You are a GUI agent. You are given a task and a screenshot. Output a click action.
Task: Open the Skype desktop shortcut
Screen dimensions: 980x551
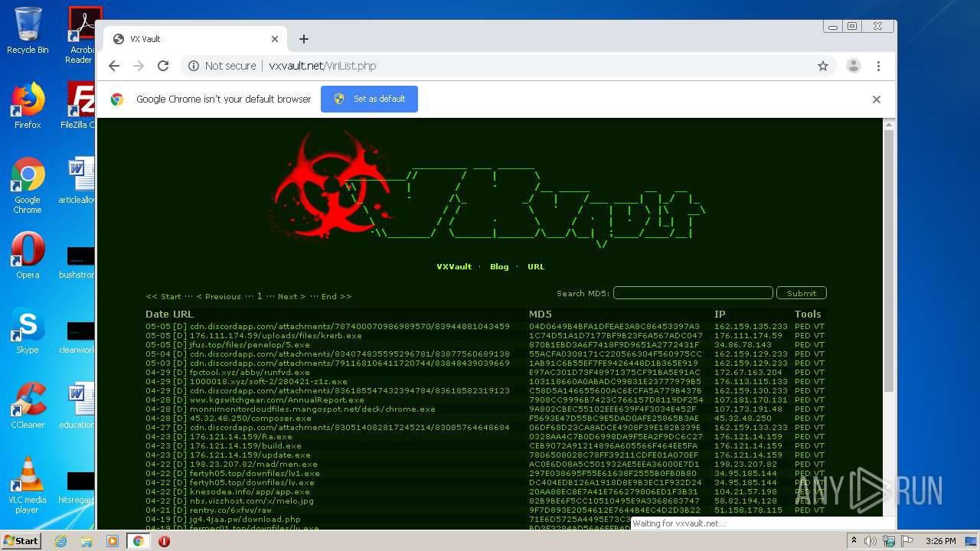(28, 331)
